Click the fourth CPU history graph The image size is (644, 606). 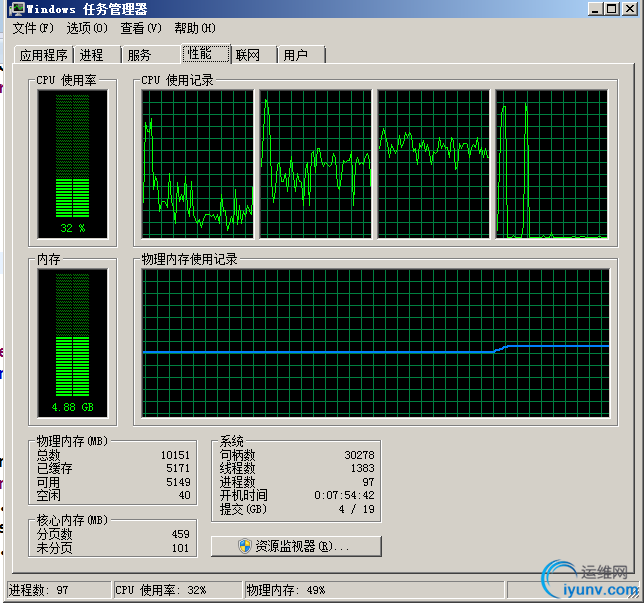[x=552, y=164]
